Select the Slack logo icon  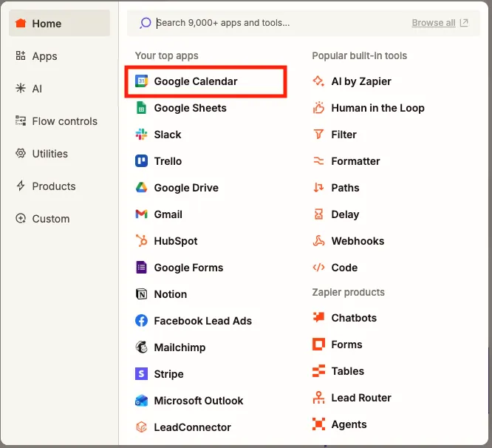(141, 135)
